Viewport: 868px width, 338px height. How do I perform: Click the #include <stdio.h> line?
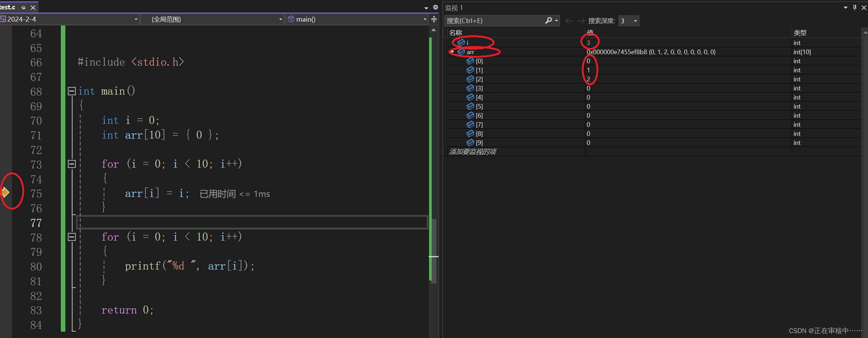(x=131, y=62)
